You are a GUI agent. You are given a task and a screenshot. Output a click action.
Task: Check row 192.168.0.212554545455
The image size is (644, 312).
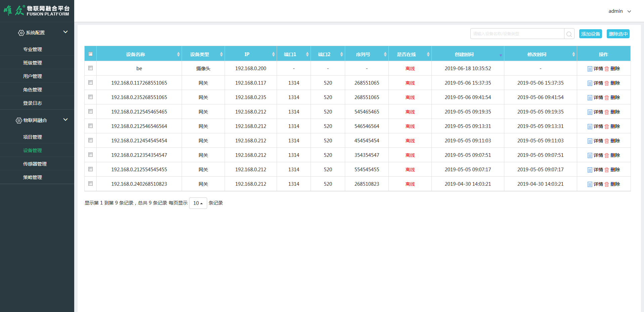(90, 169)
